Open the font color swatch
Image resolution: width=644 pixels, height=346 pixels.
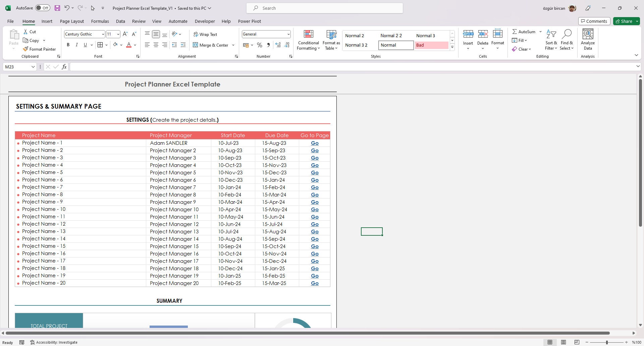coord(129,45)
